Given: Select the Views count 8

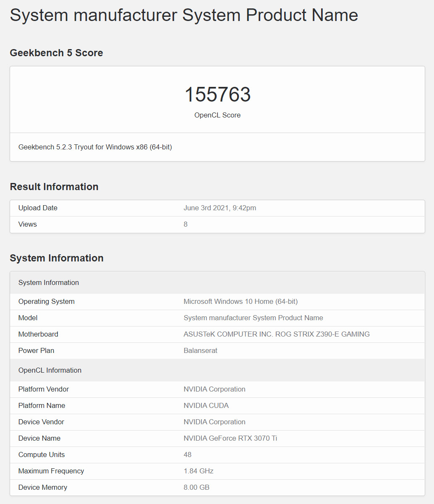Looking at the screenshot, I should (186, 224).
